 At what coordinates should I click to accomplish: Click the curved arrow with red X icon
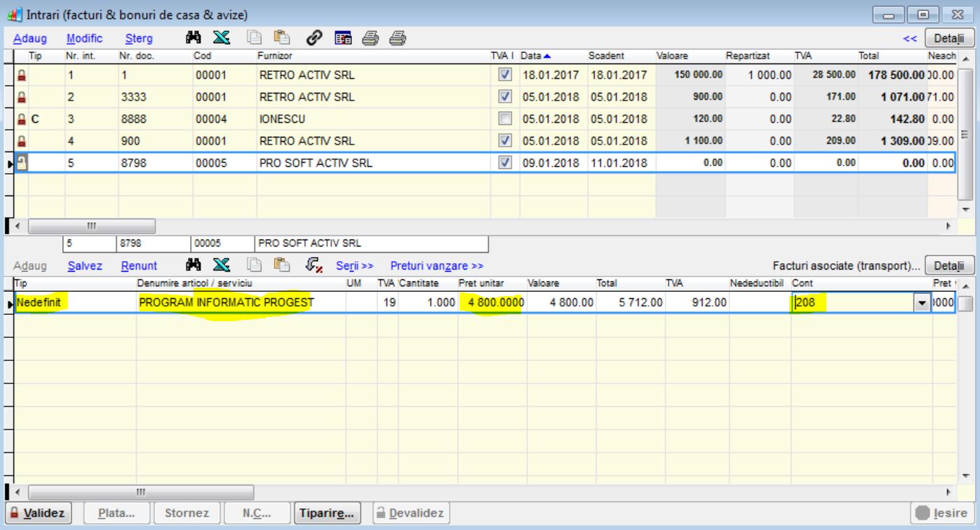[314, 265]
